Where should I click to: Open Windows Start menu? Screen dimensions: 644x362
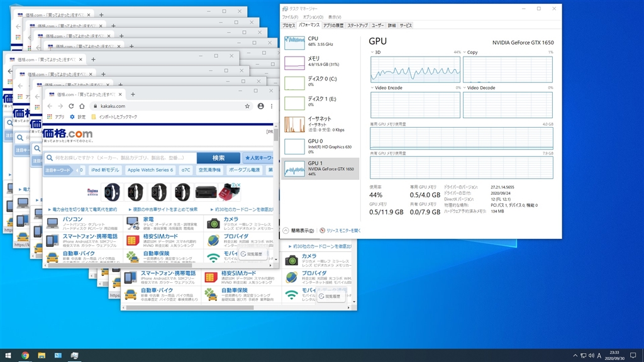click(8, 356)
